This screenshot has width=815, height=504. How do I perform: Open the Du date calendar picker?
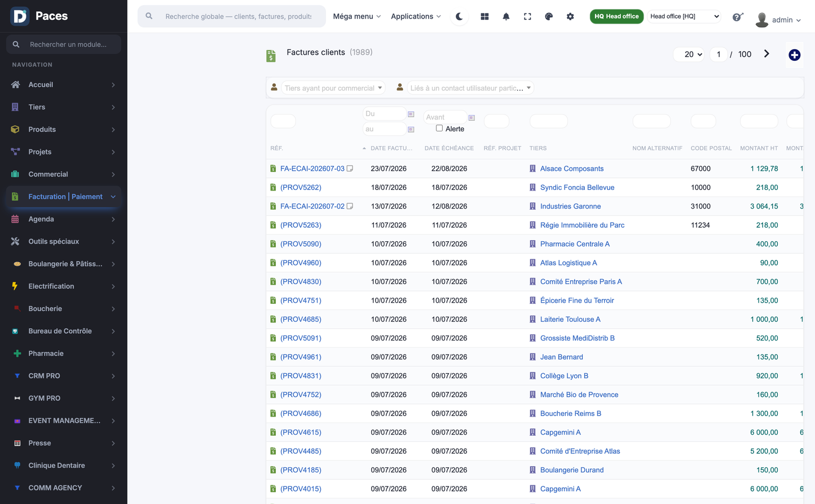(411, 114)
